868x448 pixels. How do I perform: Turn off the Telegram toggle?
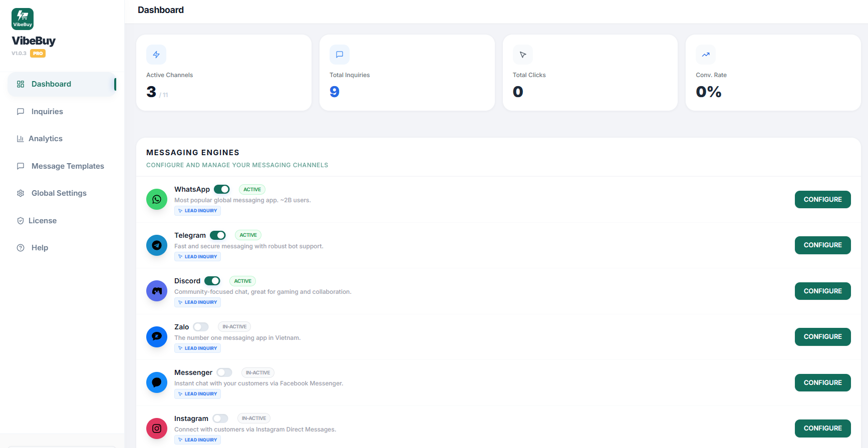pyautogui.click(x=218, y=235)
